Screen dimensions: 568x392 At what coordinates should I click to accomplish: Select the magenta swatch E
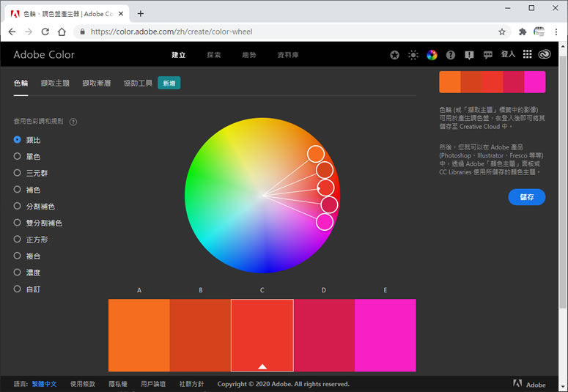click(x=385, y=335)
